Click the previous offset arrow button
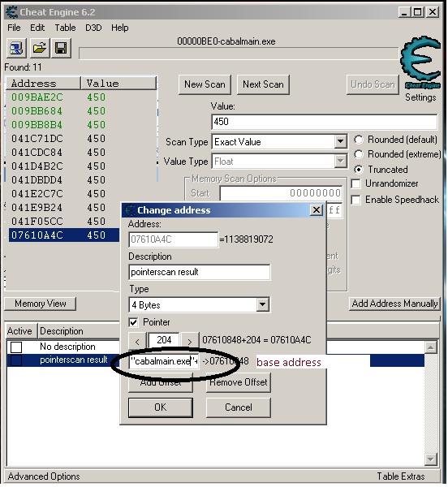Screen dimensions: 448x487 coord(137,341)
